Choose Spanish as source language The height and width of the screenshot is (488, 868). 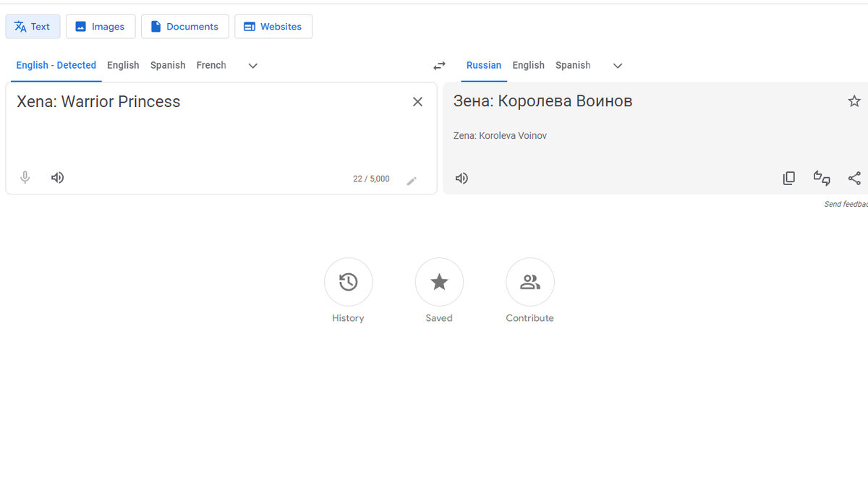pyautogui.click(x=168, y=65)
